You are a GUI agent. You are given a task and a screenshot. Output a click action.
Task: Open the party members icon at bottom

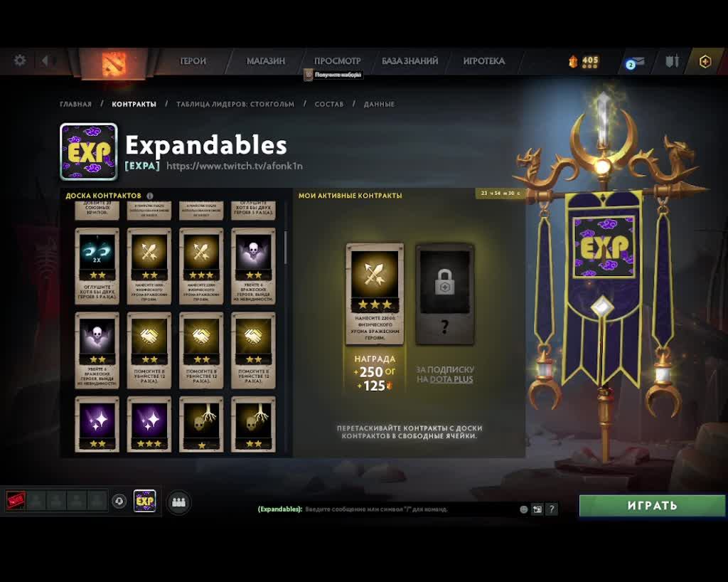178,502
